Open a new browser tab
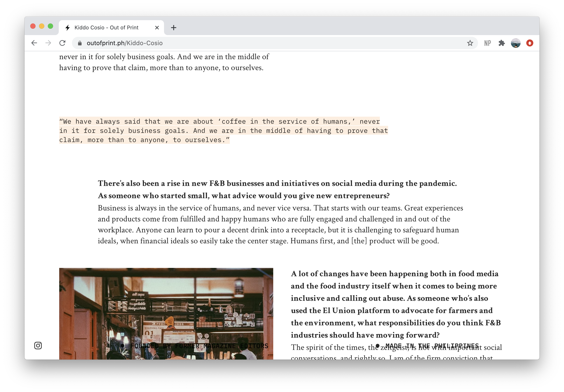The image size is (564, 392). (173, 27)
